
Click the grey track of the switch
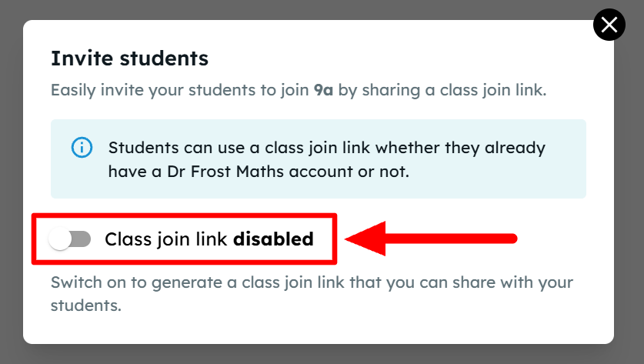click(82, 239)
